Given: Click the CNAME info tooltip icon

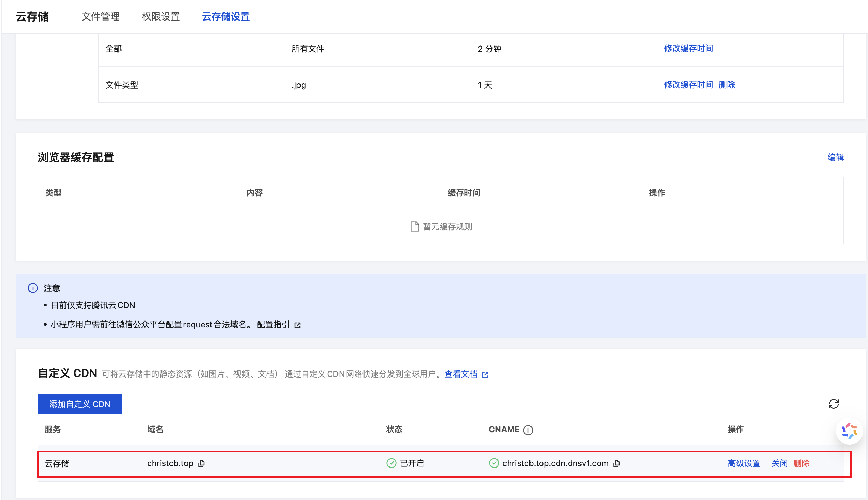Looking at the screenshot, I should pyautogui.click(x=528, y=430).
